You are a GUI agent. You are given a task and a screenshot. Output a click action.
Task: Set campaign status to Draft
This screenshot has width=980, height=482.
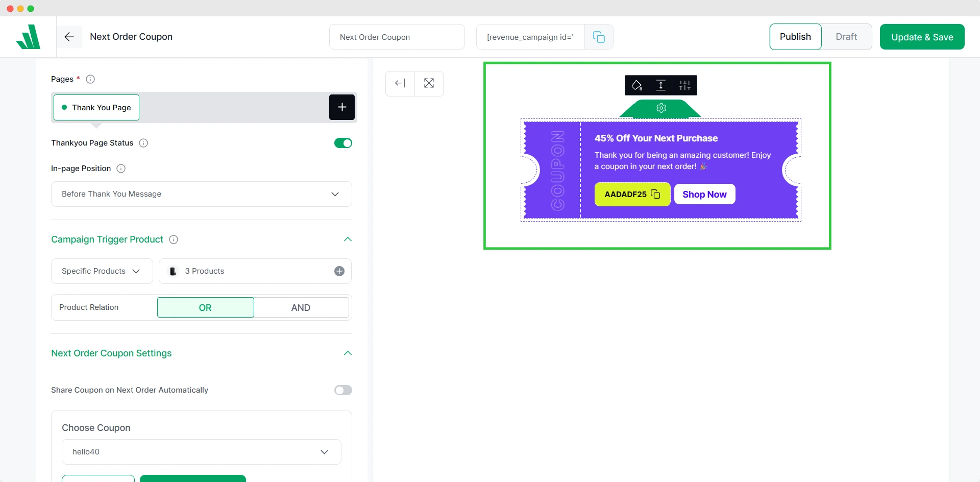[x=846, y=37]
